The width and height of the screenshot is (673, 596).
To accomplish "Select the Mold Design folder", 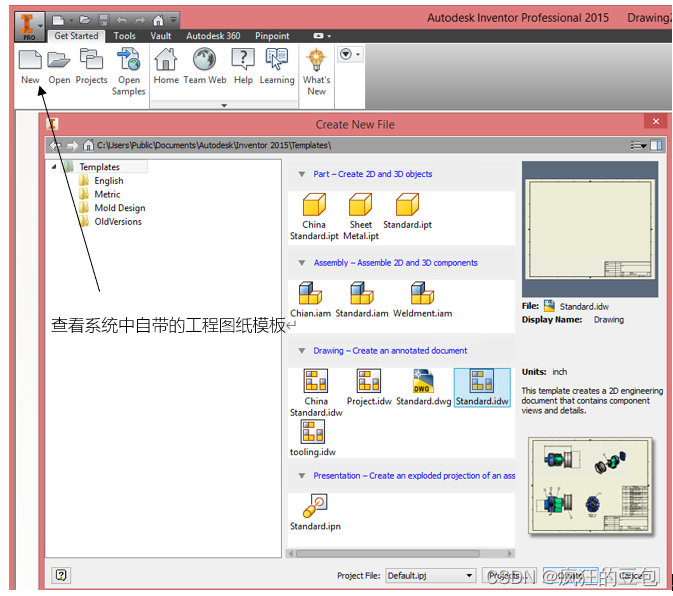I will pyautogui.click(x=112, y=208).
